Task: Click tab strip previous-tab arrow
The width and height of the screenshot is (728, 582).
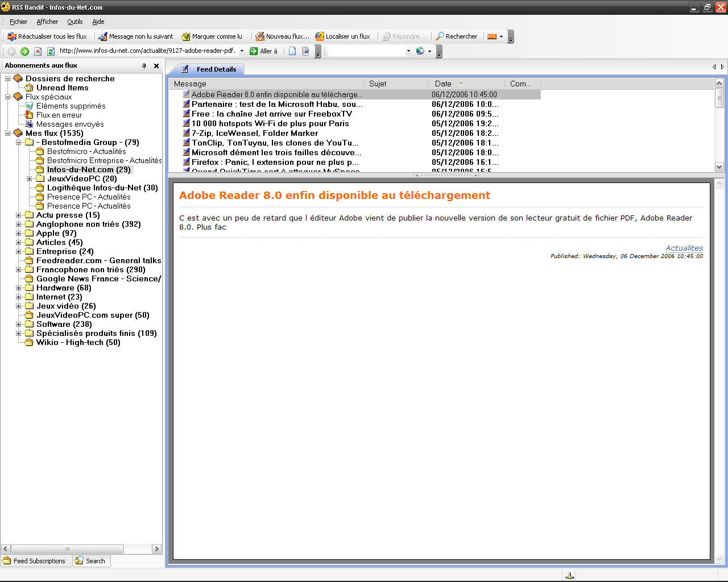Action: coord(714,67)
